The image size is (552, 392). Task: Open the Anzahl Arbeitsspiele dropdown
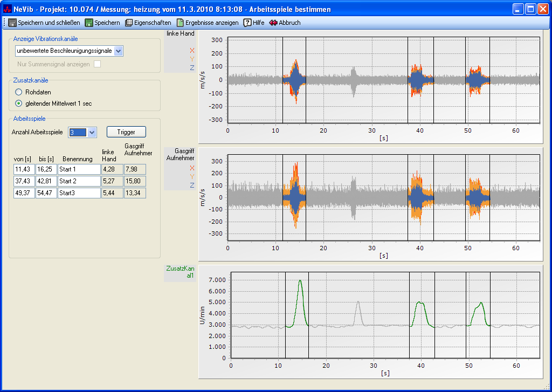click(92, 132)
